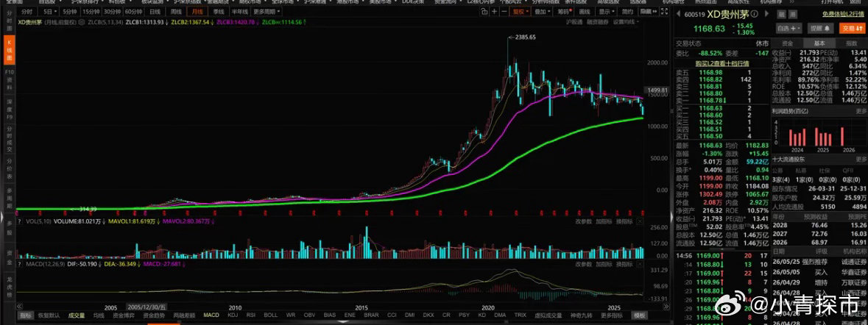The height and width of the screenshot is (325, 868).
Task: Close the VOL sub-chart panel
Action: [x=639, y=221]
